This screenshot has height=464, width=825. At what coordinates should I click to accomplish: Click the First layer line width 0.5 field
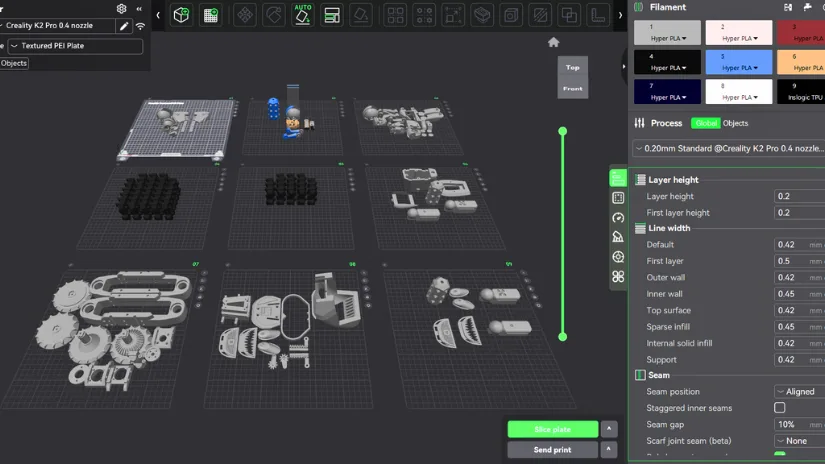pyautogui.click(x=799, y=261)
